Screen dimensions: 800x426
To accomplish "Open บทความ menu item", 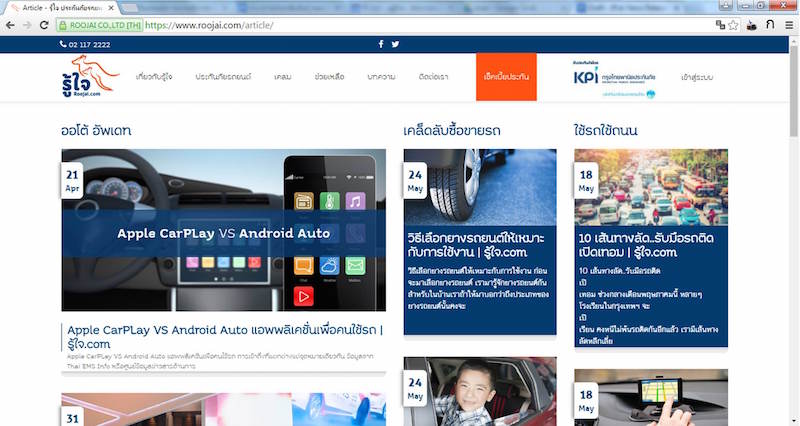I will point(381,77).
